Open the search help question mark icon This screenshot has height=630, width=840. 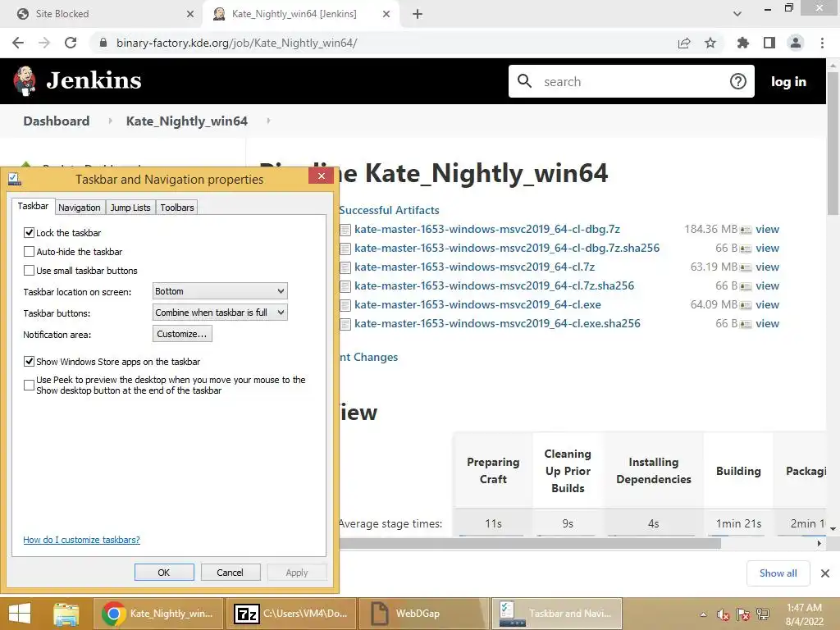click(x=737, y=81)
